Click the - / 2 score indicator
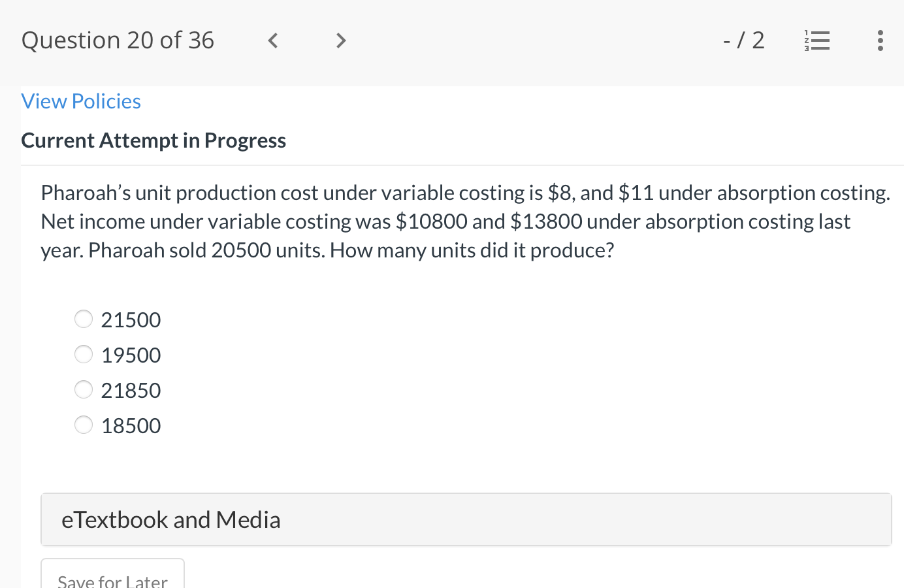The height and width of the screenshot is (588, 904). tap(743, 40)
